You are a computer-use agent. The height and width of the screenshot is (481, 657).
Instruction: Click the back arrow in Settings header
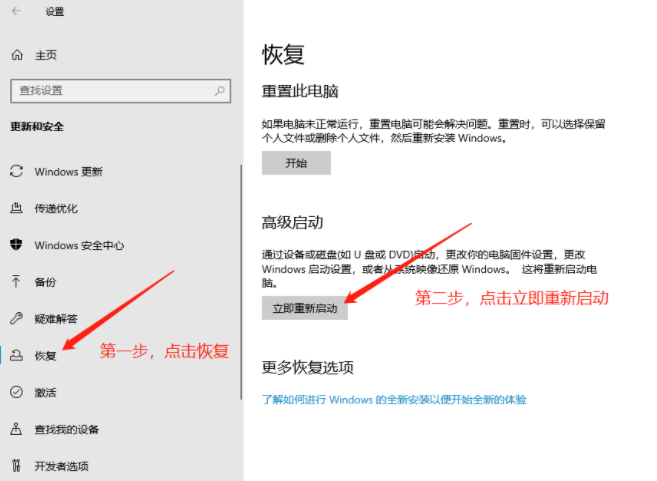[x=16, y=11]
